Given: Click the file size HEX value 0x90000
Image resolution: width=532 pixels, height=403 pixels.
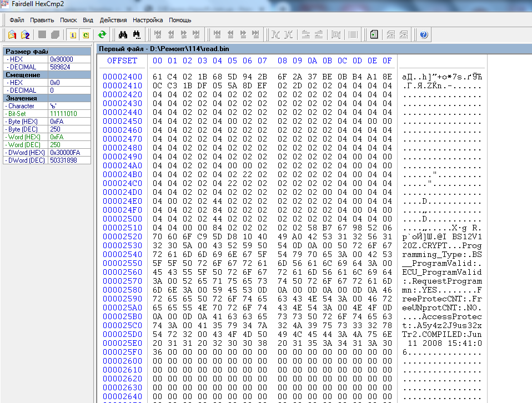Looking at the screenshot, I should pos(61,59).
